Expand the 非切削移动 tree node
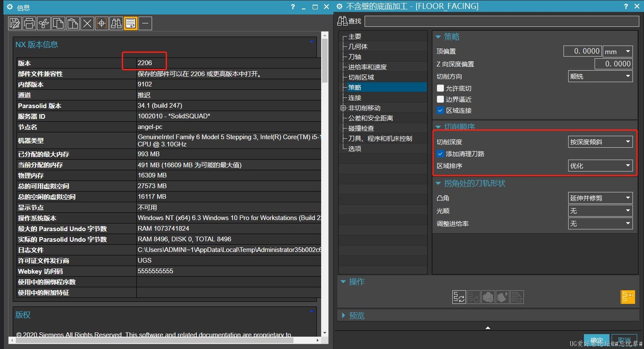 [343, 108]
